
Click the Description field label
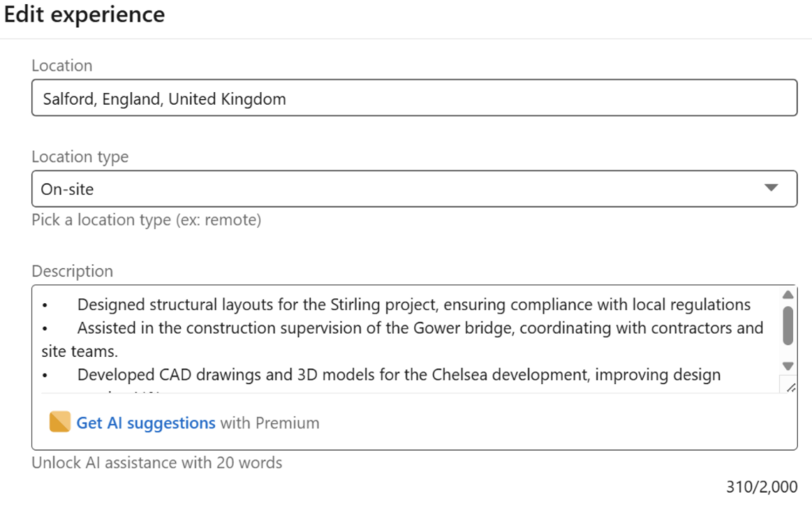coord(72,271)
